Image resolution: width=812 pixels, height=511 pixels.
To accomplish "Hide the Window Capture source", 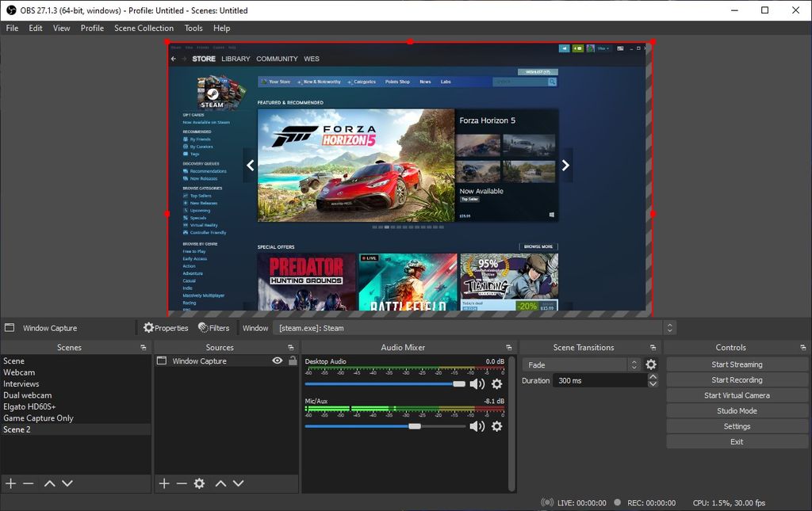I will coord(277,360).
